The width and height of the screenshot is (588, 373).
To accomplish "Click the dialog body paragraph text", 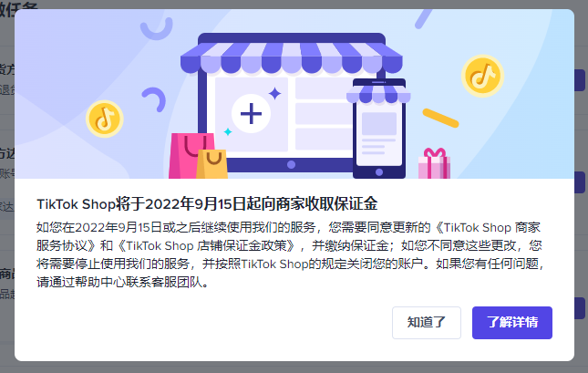I will [x=290, y=254].
